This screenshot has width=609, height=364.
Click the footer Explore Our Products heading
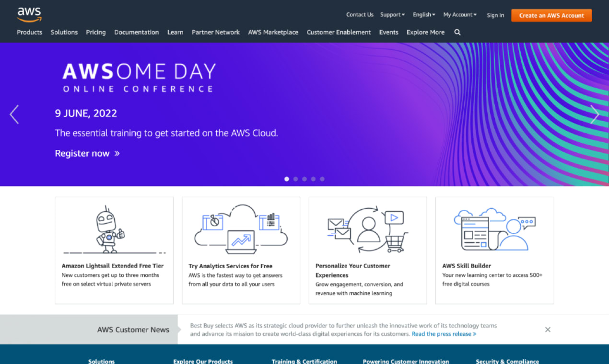coord(203,361)
